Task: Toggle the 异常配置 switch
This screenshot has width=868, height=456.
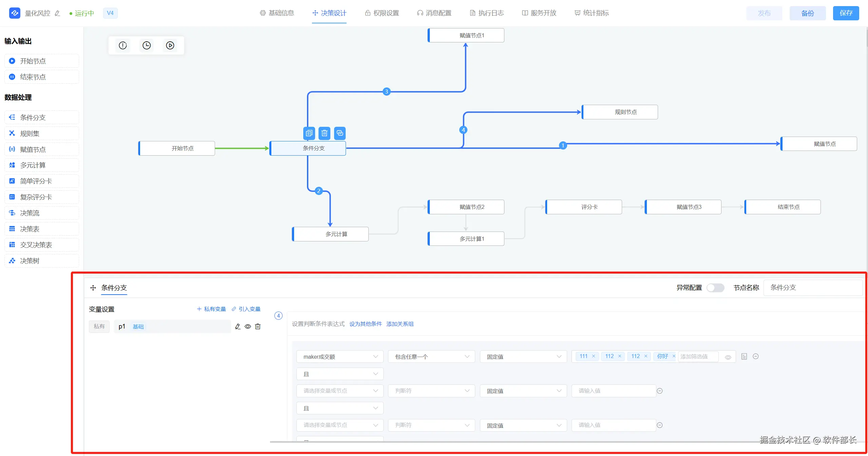Action: tap(715, 288)
